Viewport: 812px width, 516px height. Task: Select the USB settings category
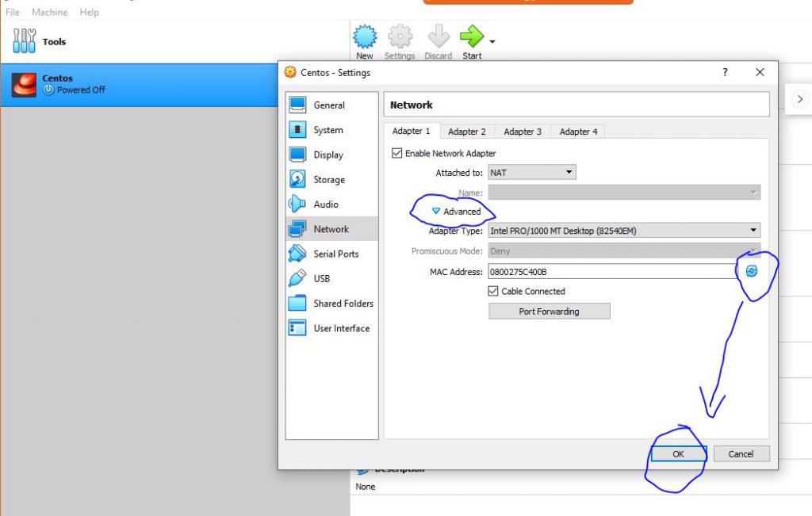[x=321, y=279]
